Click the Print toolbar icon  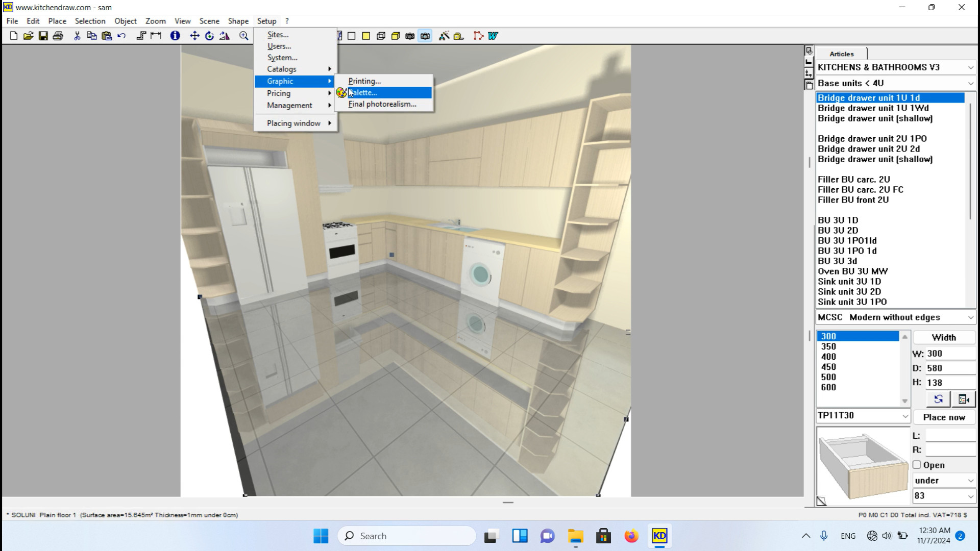pyautogui.click(x=58, y=36)
